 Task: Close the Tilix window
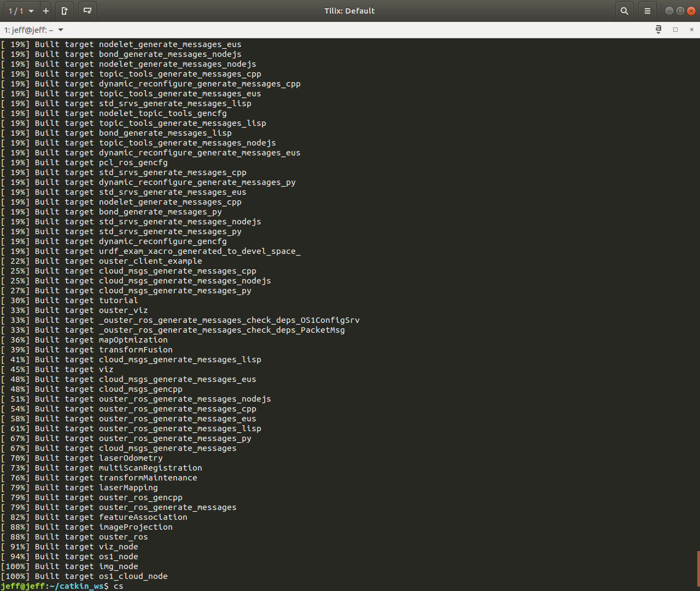click(691, 11)
